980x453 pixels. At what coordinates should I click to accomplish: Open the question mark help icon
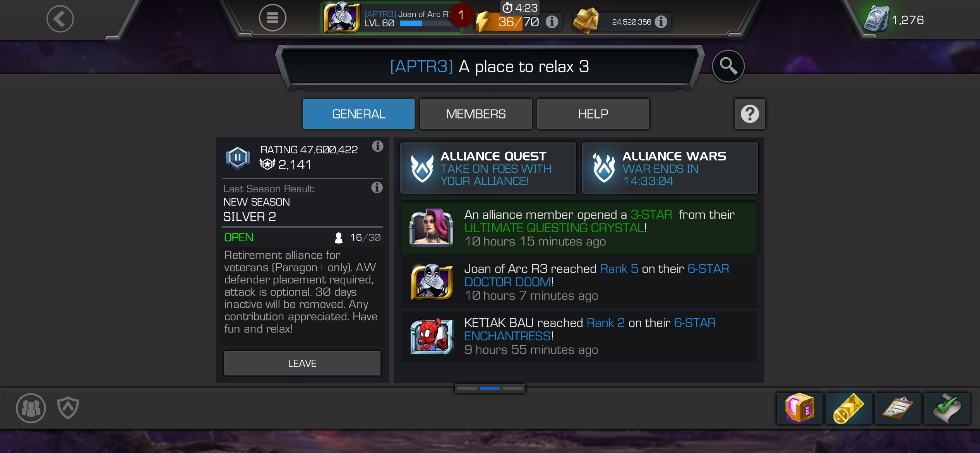[750, 114]
